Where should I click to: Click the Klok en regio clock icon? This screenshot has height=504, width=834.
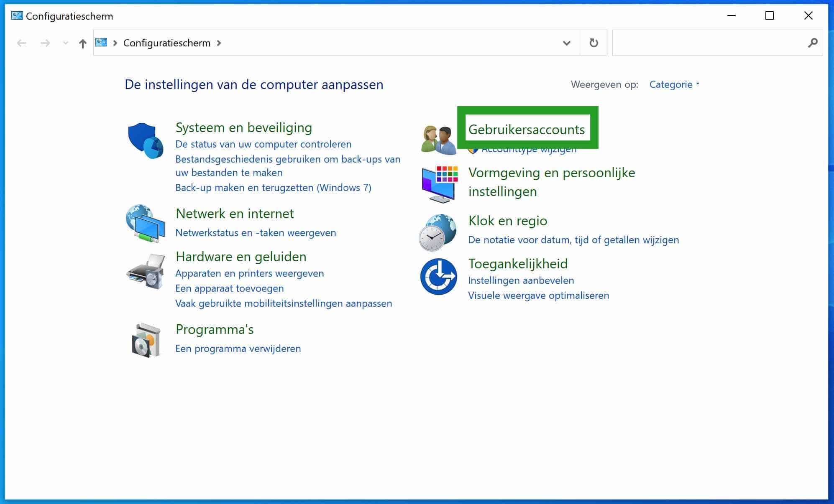pos(437,232)
